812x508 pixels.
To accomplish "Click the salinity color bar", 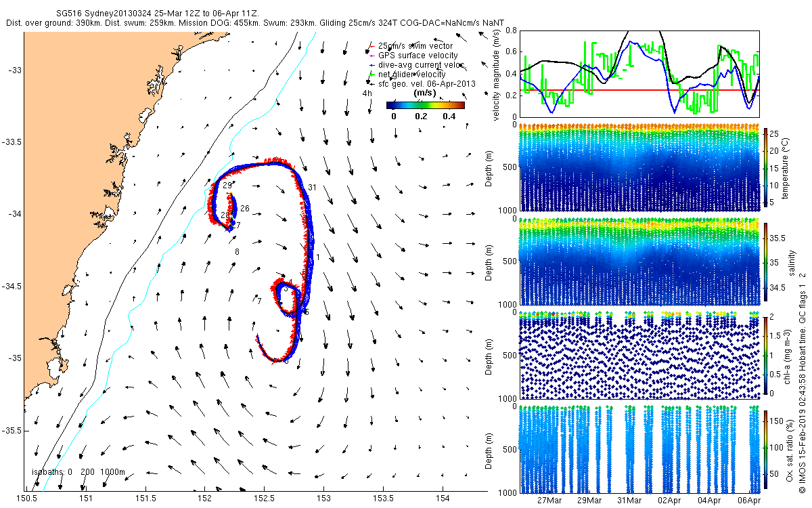I will (x=767, y=262).
